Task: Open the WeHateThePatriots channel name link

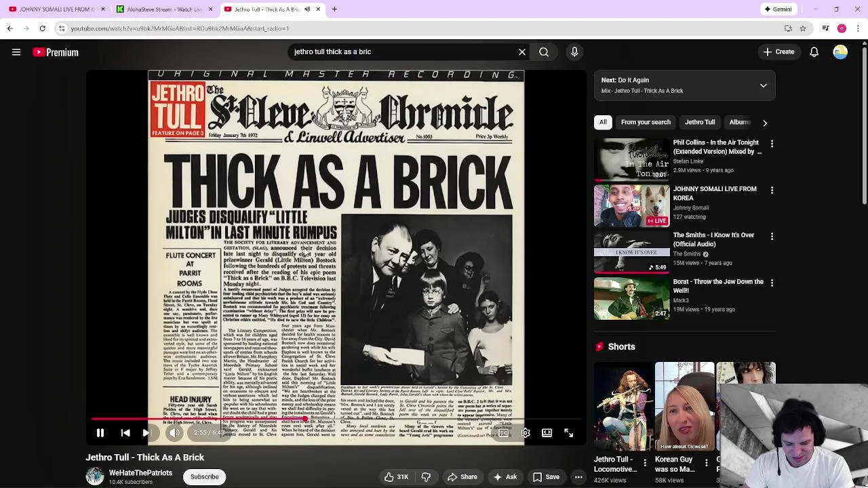Action: coord(140,472)
